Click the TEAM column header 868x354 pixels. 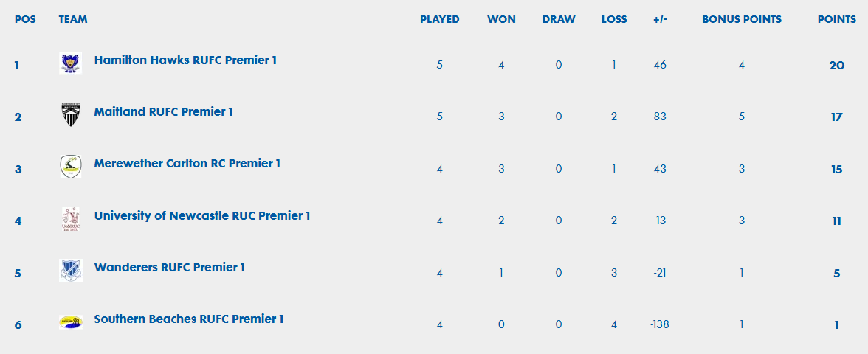pyautogui.click(x=73, y=19)
